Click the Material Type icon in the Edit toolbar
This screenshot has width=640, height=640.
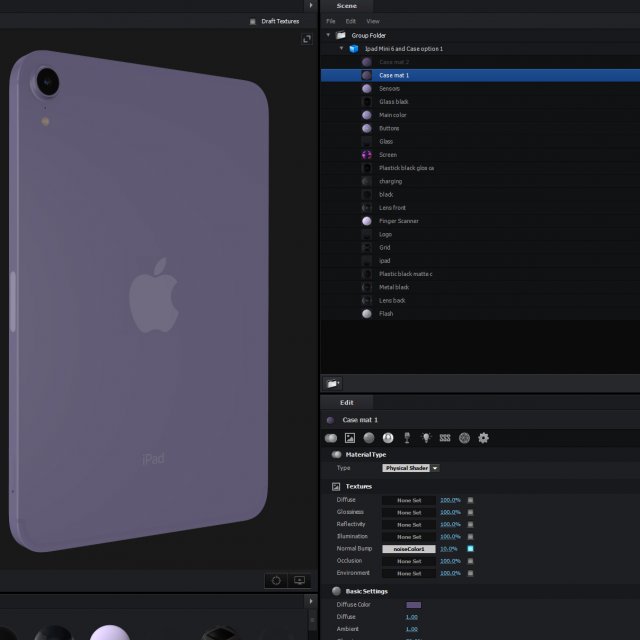tap(331, 438)
